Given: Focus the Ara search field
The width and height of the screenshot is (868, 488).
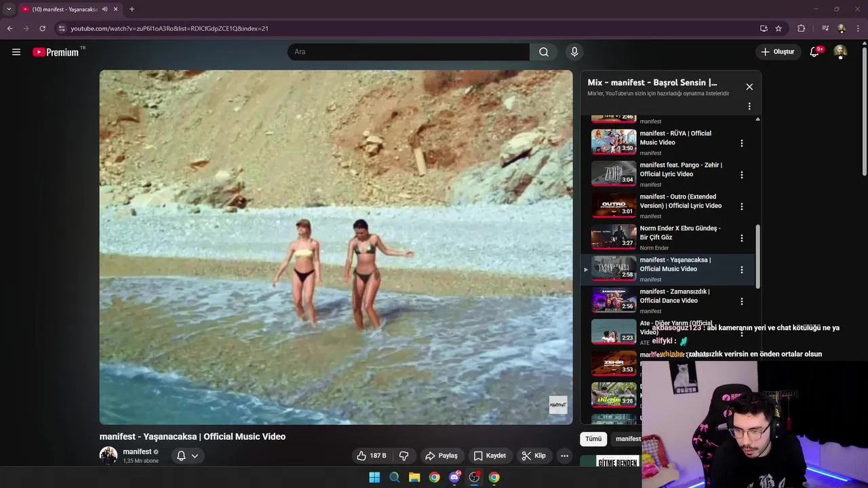Looking at the screenshot, I should coord(408,52).
